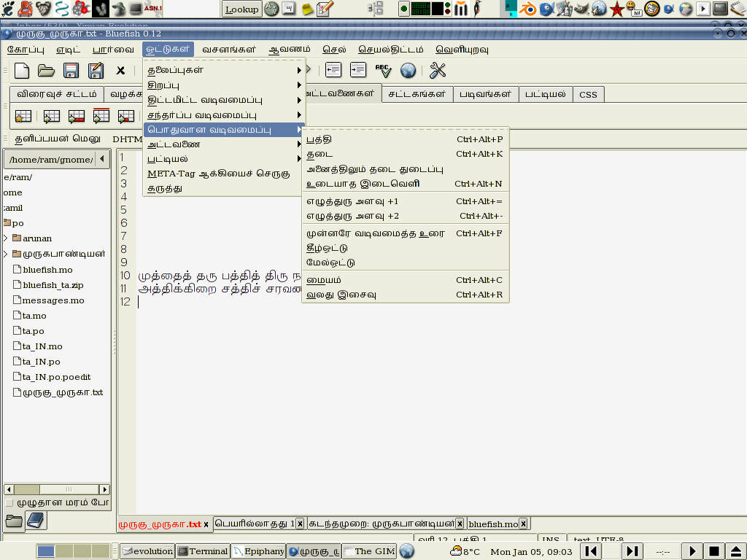Click the Save As floppy with pencil icon
Viewport: 747px width, 560px height.
pos(96,71)
